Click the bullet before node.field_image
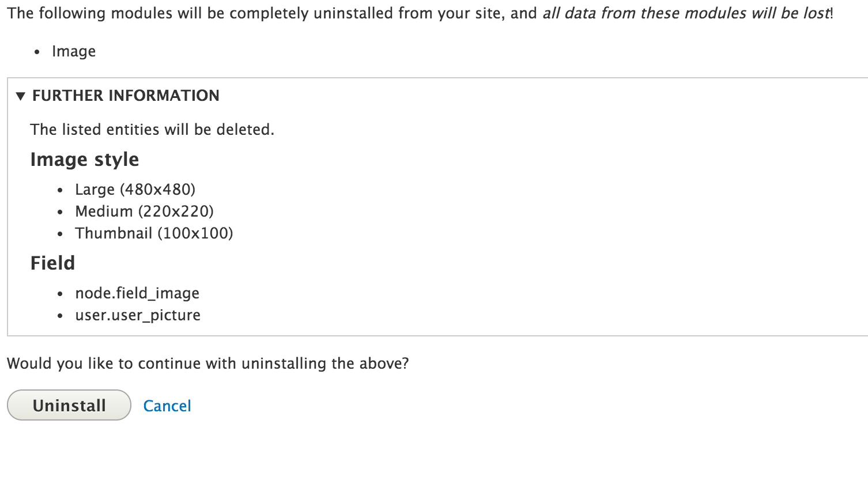This screenshot has width=868, height=477. click(60, 294)
